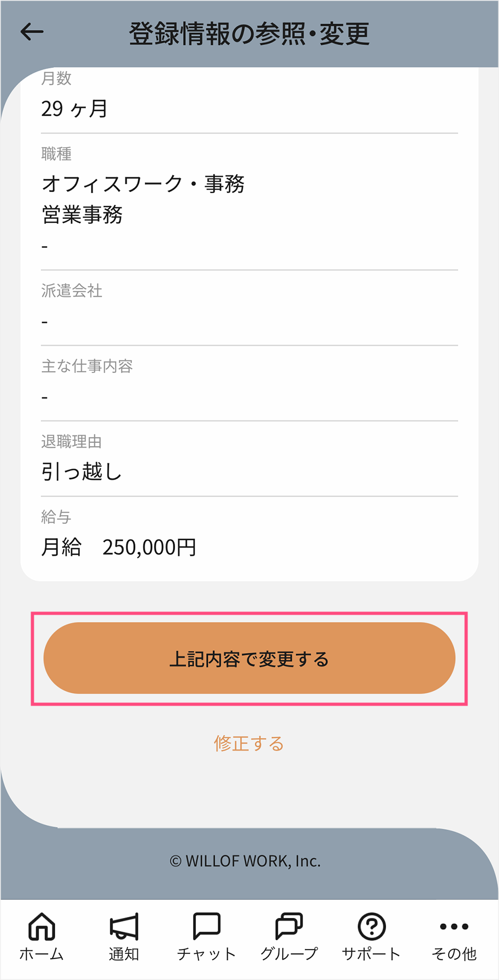Select the 引っ越し resignation reason
499x980 pixels.
(x=81, y=472)
